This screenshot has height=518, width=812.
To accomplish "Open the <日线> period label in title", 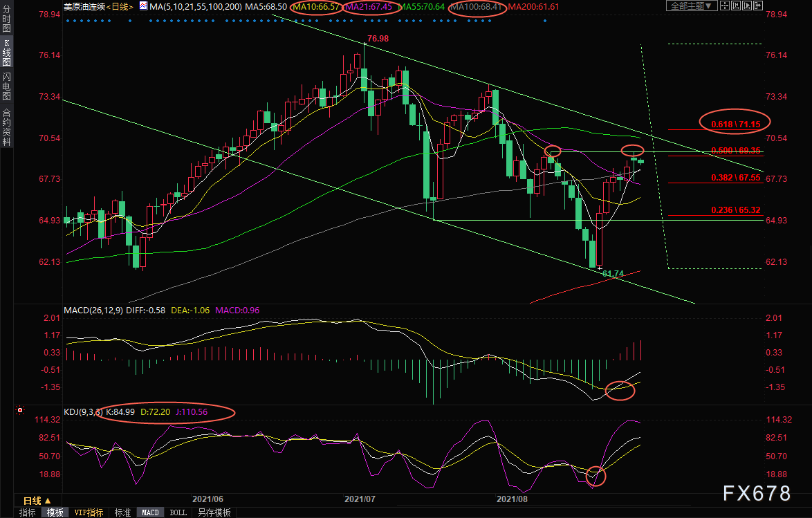I will [119, 6].
